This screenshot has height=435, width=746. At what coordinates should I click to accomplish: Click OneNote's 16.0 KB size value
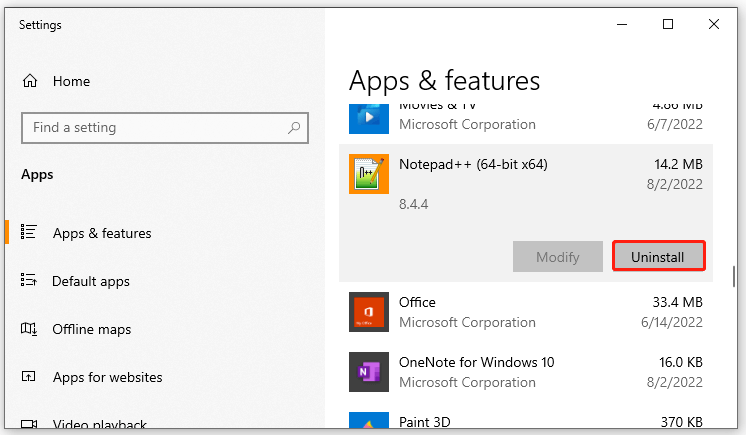tap(681, 362)
